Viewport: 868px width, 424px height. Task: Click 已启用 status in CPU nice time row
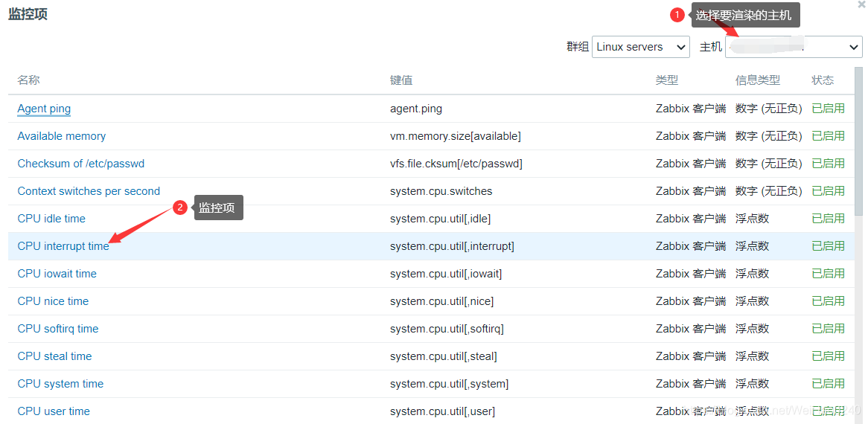(x=828, y=301)
